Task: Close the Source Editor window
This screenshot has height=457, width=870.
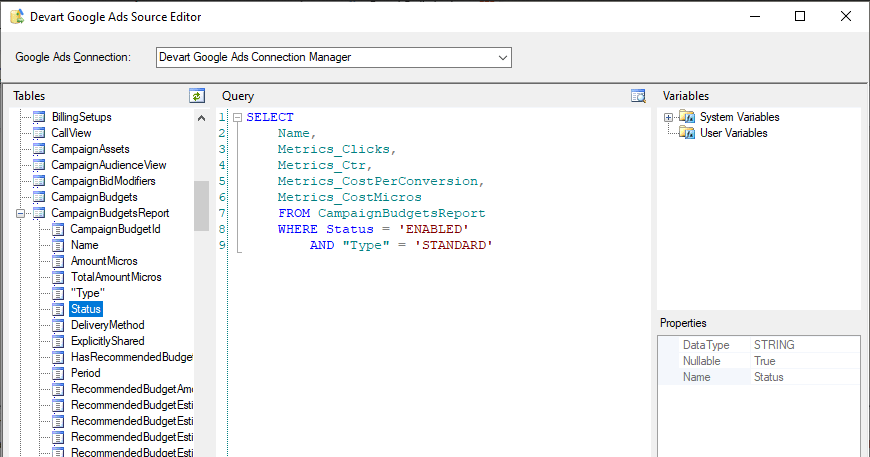Action: (x=846, y=16)
